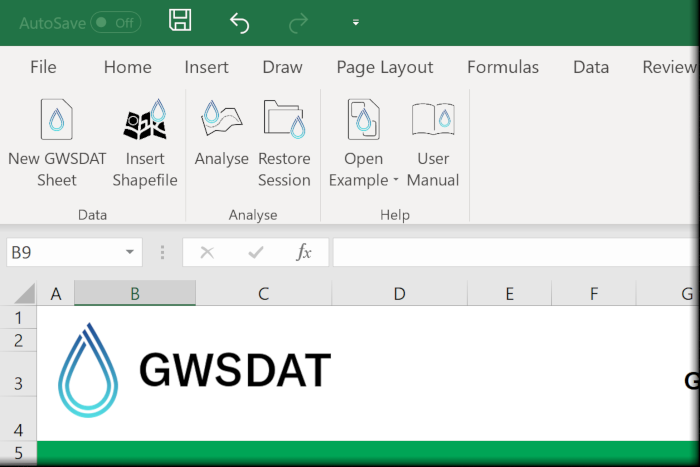The height and width of the screenshot is (467, 700).
Task: Click the Insert Function fx icon
Action: [304, 252]
